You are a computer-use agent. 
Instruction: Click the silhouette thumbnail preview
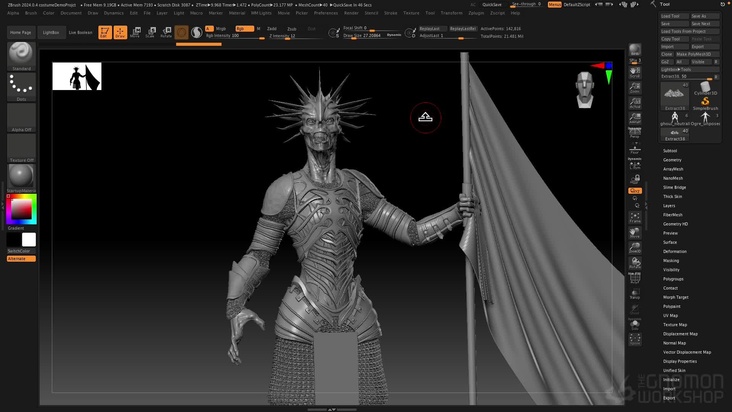click(x=77, y=76)
